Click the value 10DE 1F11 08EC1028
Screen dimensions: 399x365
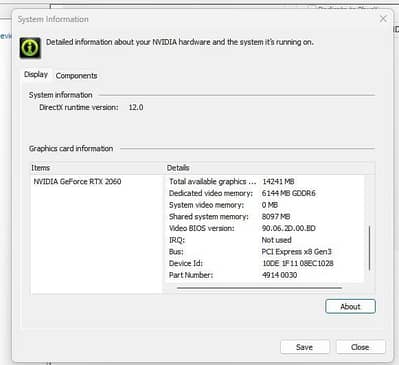point(298,263)
